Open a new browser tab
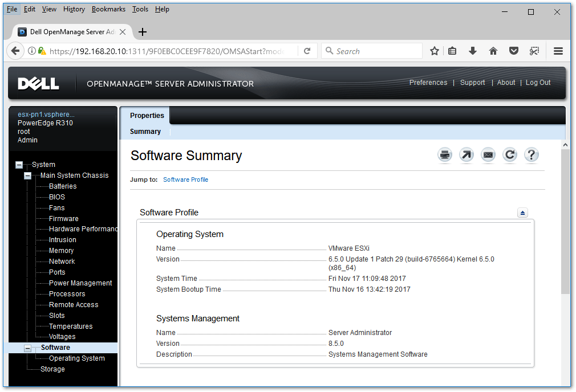This screenshot has height=392, width=576. 143,32
